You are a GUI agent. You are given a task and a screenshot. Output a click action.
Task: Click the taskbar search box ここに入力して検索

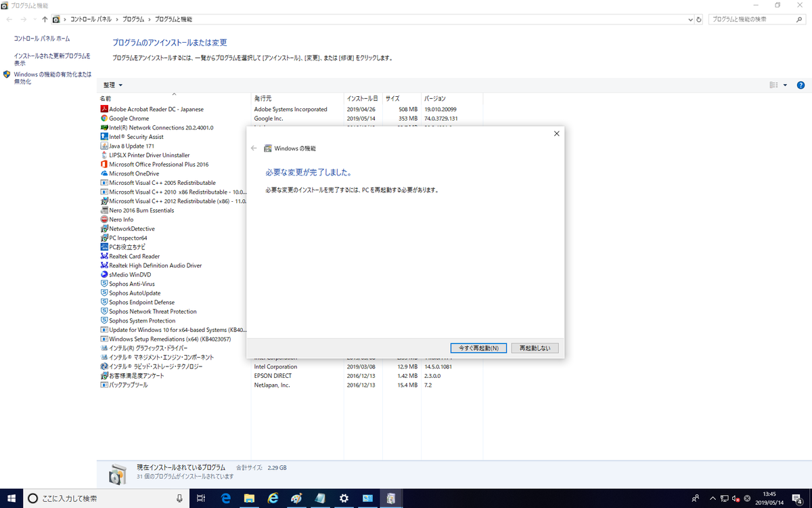pos(107,499)
